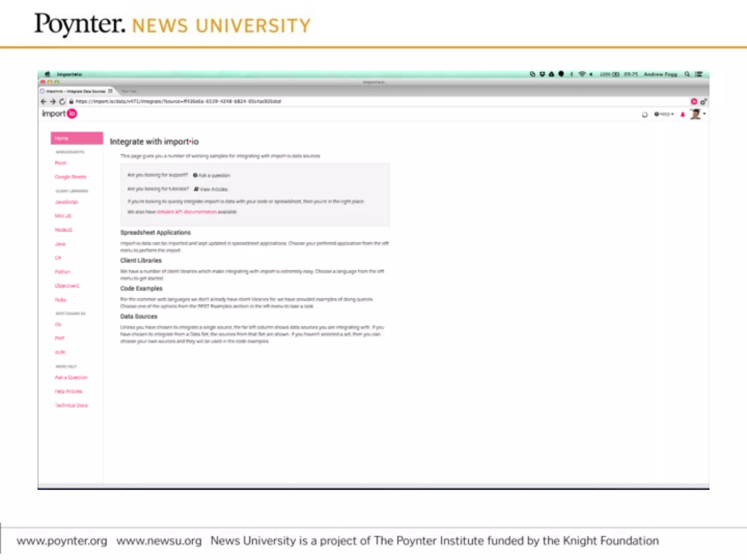
Task: Switch to the New Tab browser tab
Action: (x=128, y=91)
